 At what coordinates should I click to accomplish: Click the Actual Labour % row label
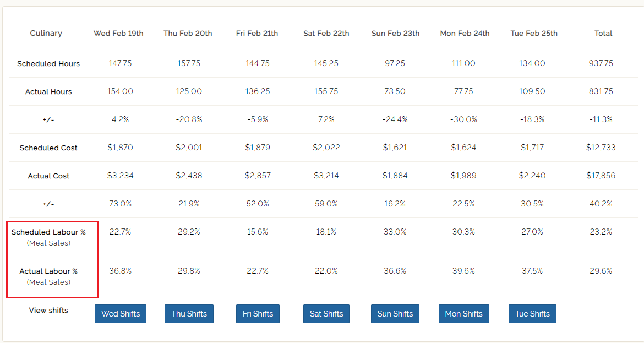[48, 271]
